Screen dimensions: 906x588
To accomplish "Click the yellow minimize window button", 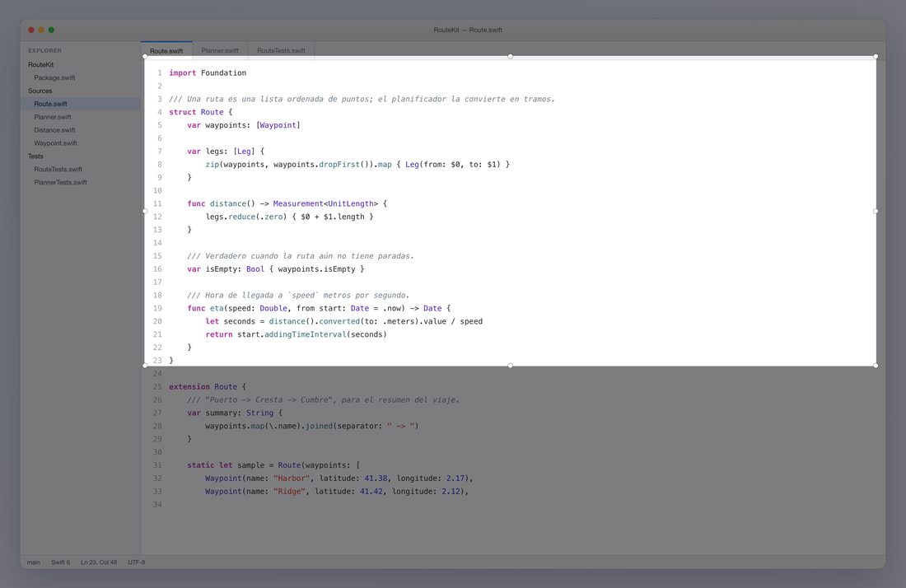I will [x=41, y=30].
